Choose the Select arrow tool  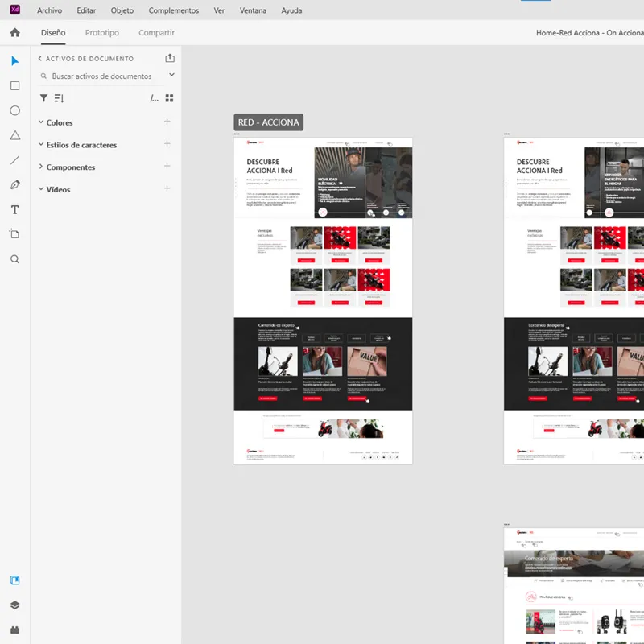click(x=14, y=61)
